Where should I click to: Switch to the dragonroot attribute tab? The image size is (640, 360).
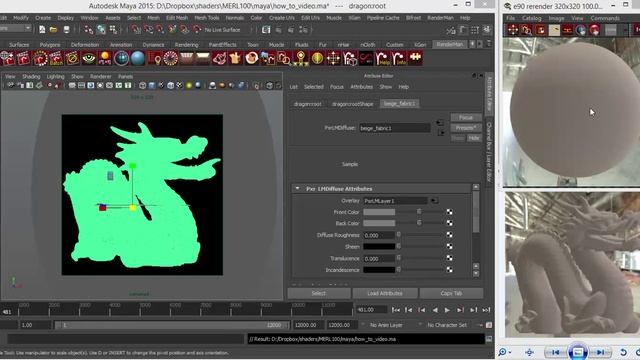[307, 104]
